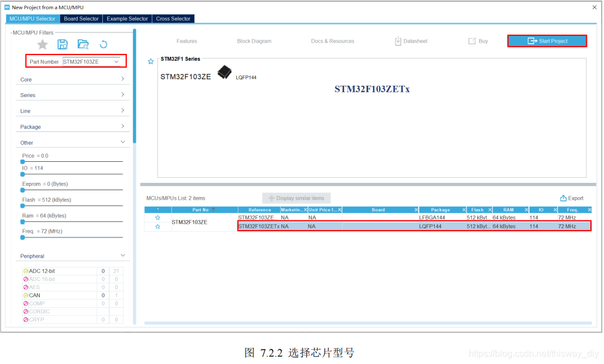
Task: Click the Freq. slider handle
Action: [23, 237]
